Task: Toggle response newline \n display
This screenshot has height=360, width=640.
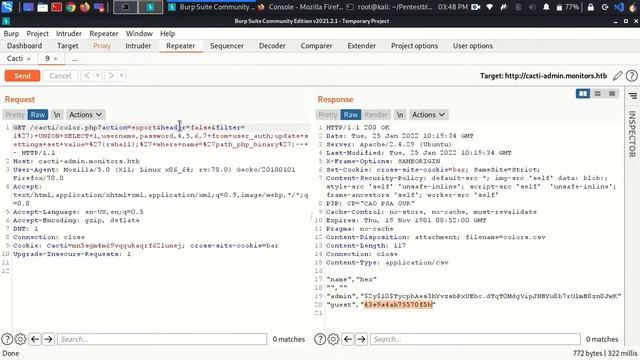Action: click(x=400, y=115)
